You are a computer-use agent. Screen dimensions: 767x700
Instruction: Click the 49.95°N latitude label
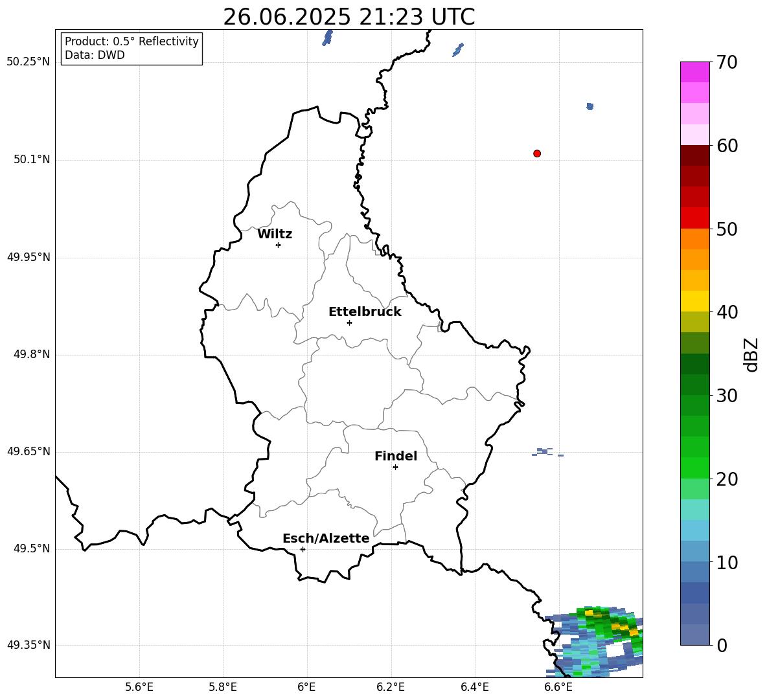pos(29,256)
